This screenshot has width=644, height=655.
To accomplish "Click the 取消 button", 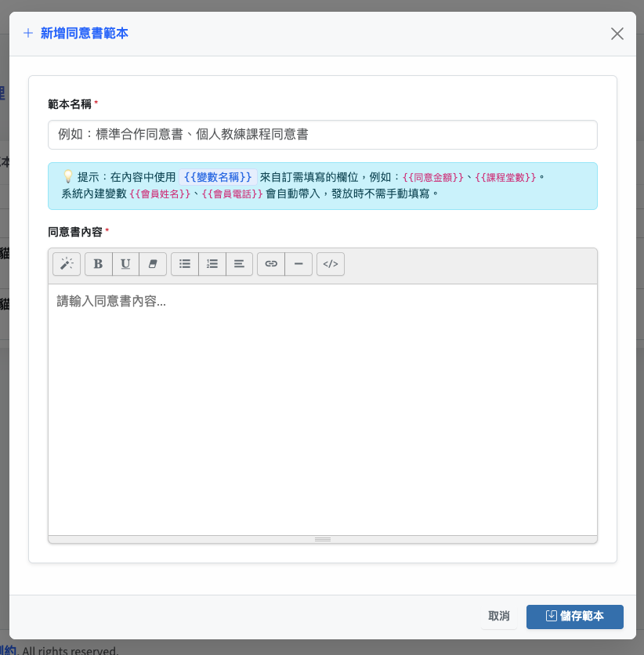I will pos(498,616).
